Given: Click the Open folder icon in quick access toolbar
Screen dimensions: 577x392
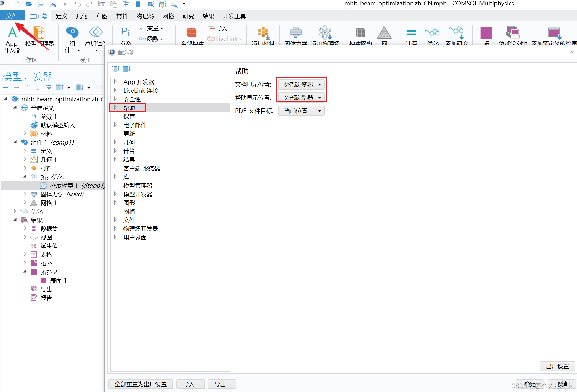Looking at the screenshot, I should coord(29,4).
